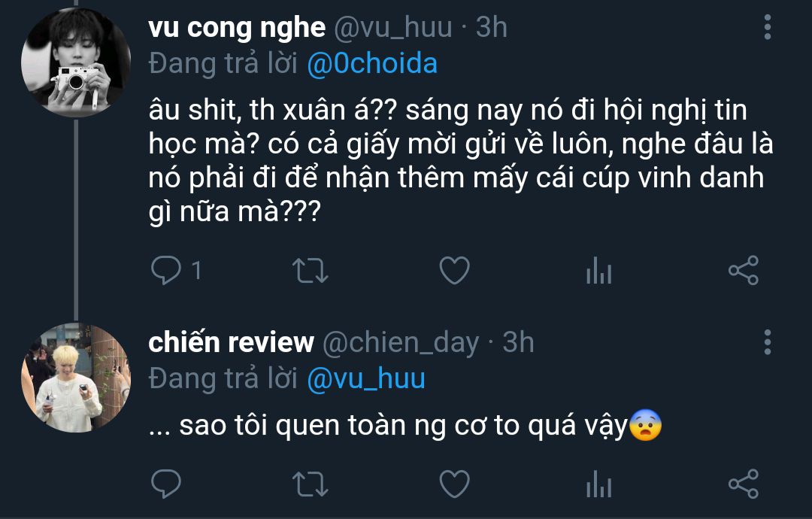Share vu cong nghe's tweet
This screenshot has width=812, height=519.
[x=744, y=271]
